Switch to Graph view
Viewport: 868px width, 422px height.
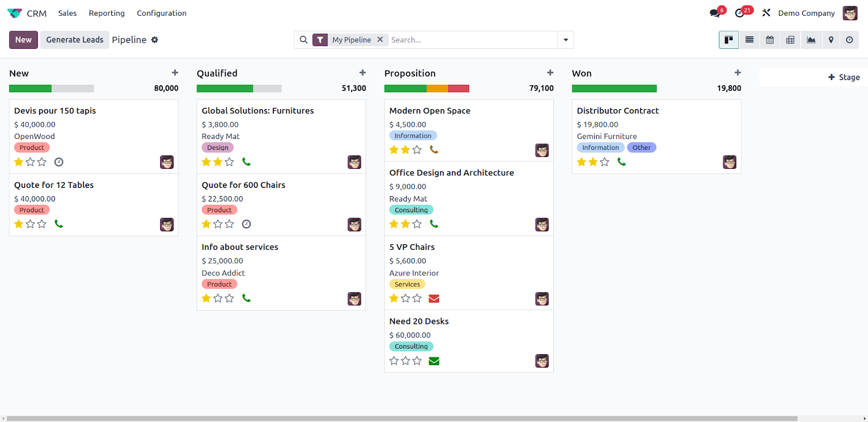coord(811,40)
